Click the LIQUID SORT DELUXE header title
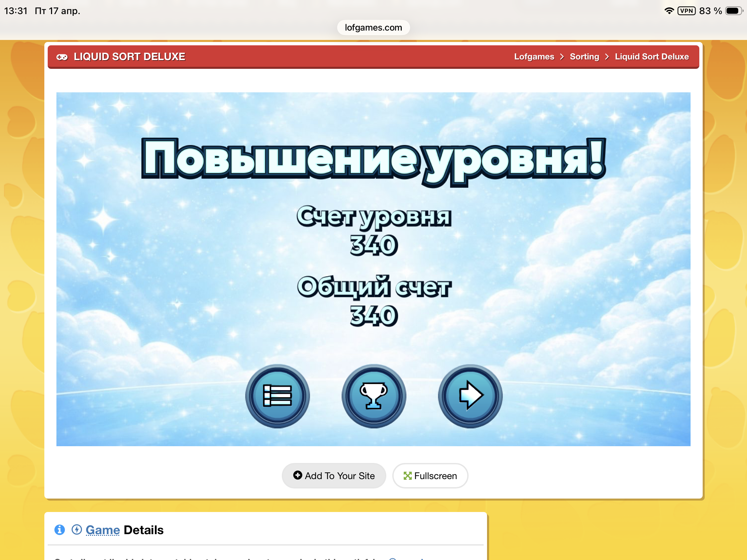Viewport: 747px width, 560px height. (x=129, y=57)
